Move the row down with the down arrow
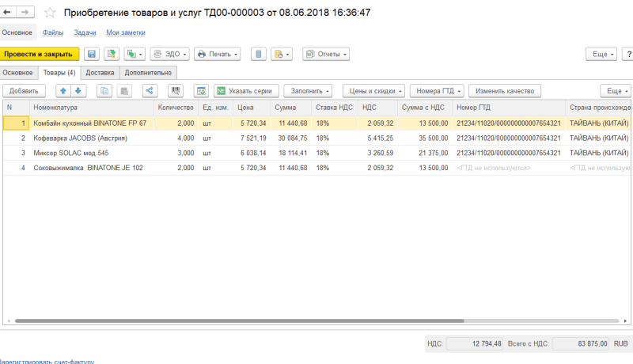Image resolution: width=633 pixels, height=364 pixels. click(78, 91)
